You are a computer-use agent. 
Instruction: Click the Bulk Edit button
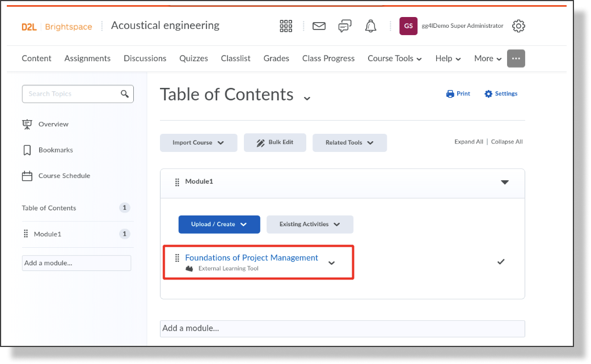pos(275,142)
